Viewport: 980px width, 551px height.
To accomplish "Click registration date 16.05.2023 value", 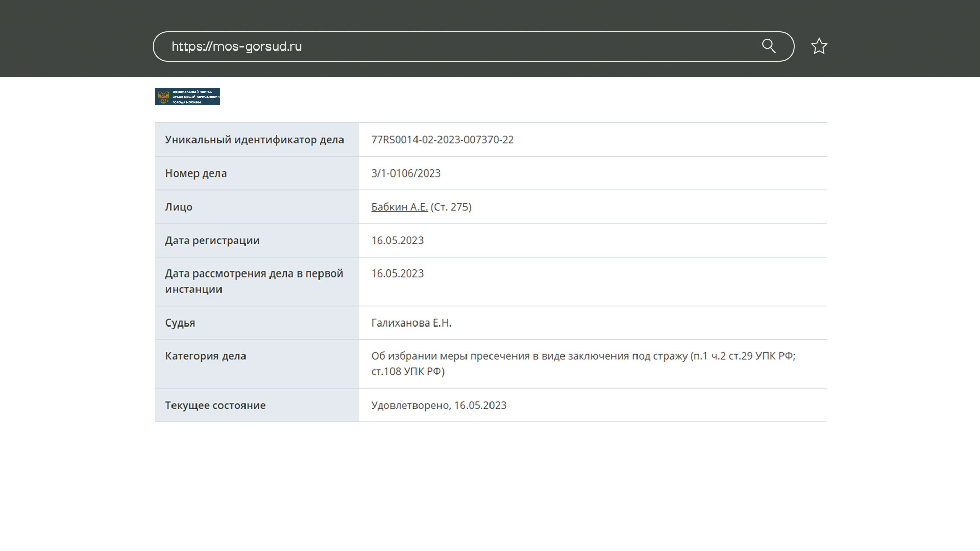I will point(397,240).
